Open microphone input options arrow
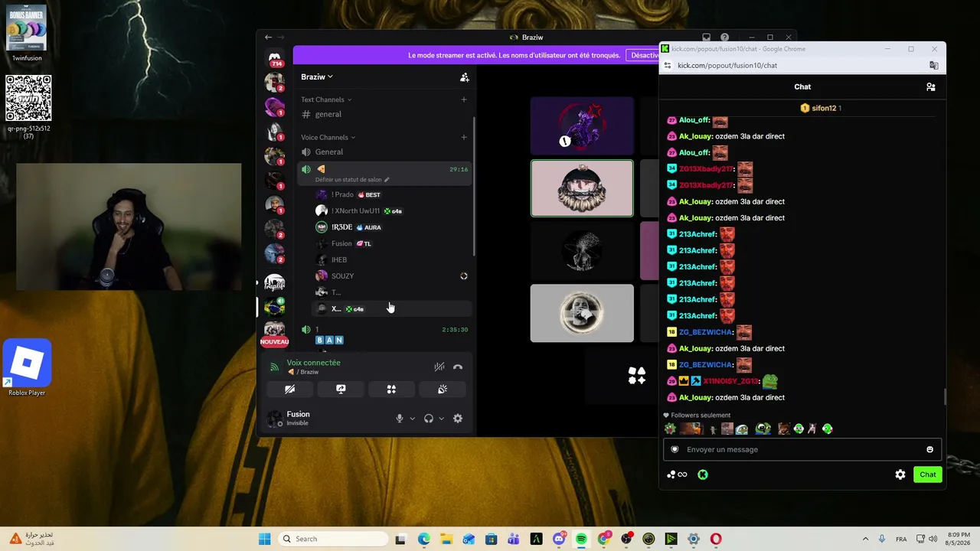This screenshot has width=980, height=551. (x=412, y=419)
